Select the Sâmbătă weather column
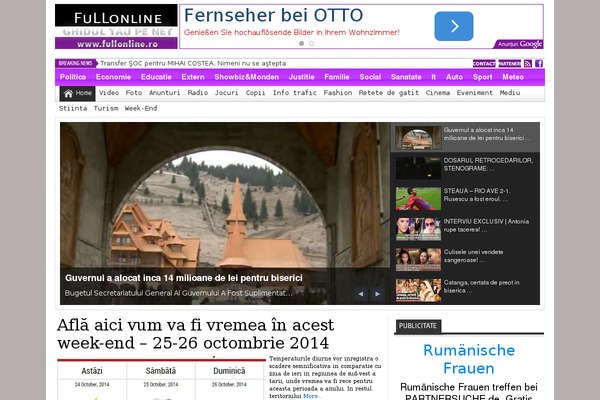This screenshot has width=600, height=400. [x=161, y=371]
